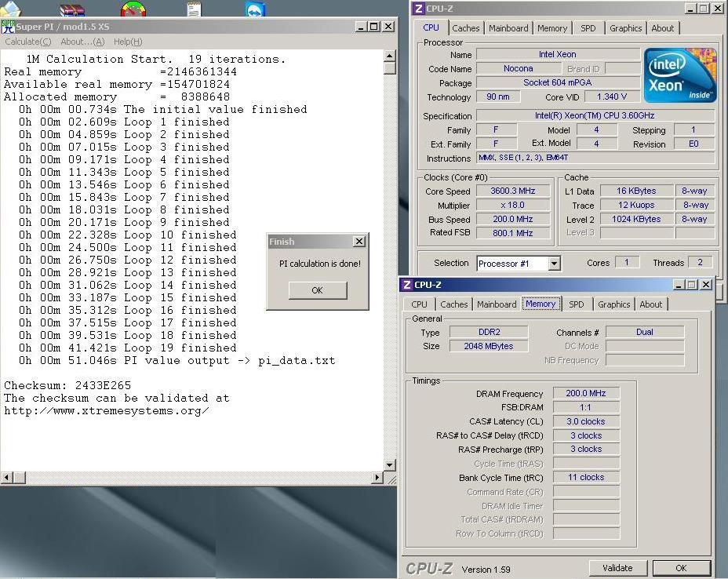Select active Memory tab in lower CPU-Z window
This screenshot has height=579, width=728.
click(541, 304)
